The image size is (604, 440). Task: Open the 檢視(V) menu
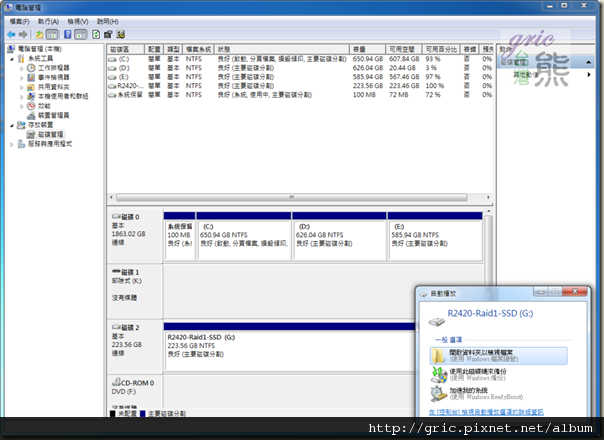click(78, 22)
